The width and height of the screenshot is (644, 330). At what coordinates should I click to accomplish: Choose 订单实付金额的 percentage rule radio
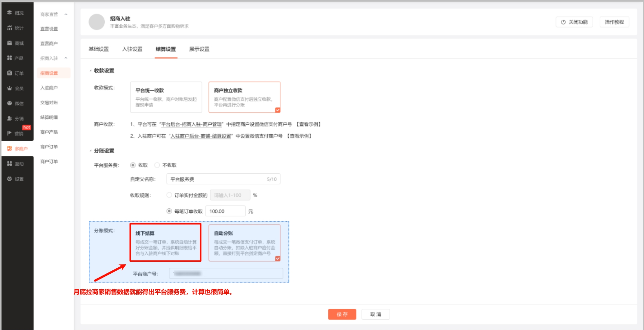click(x=169, y=195)
